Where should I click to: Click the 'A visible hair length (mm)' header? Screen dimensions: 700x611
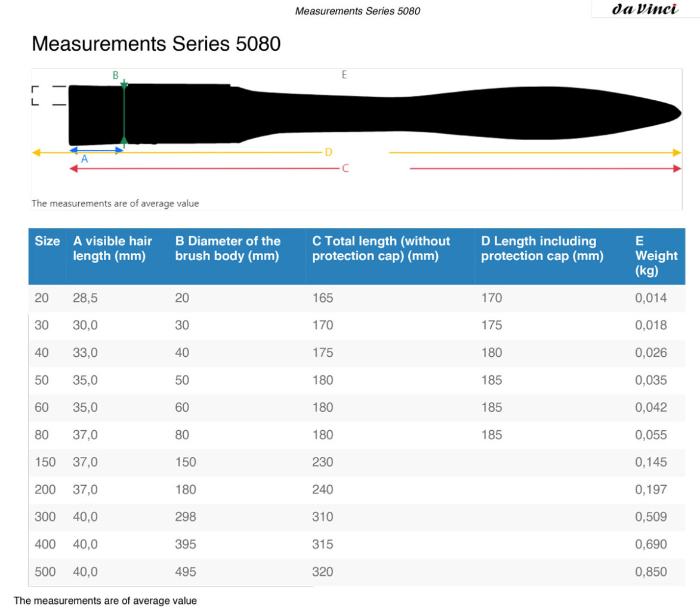coord(113,248)
